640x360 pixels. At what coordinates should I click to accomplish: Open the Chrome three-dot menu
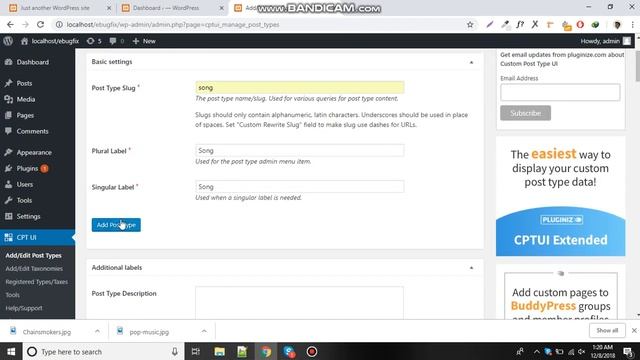point(633,24)
